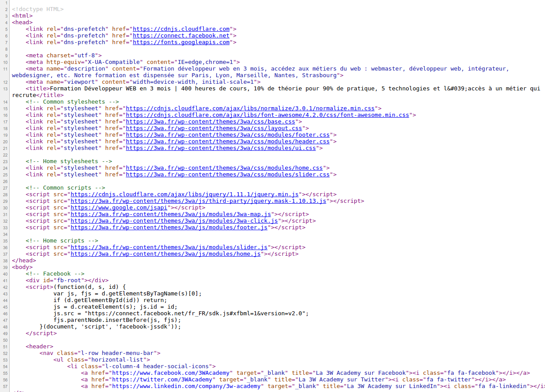This screenshot has width=545, height=392.
Task: Click the 'Common stylesheets' comment
Action: pyautogui.click(x=72, y=101)
